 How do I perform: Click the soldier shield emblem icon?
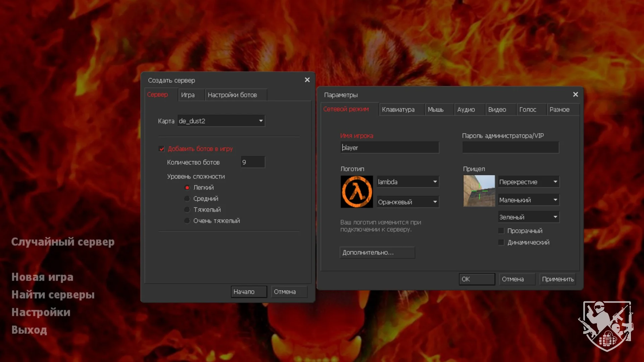[x=606, y=326]
